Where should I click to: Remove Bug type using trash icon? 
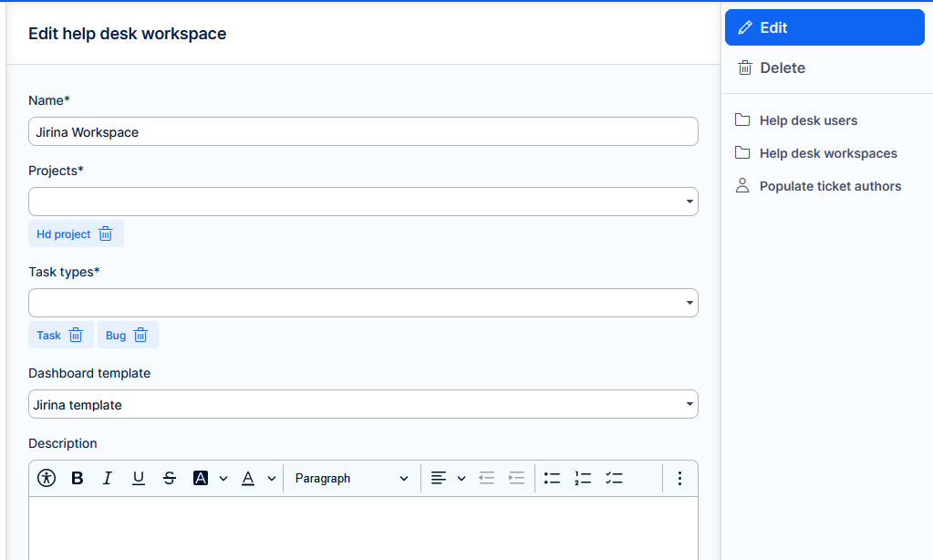[x=140, y=336]
